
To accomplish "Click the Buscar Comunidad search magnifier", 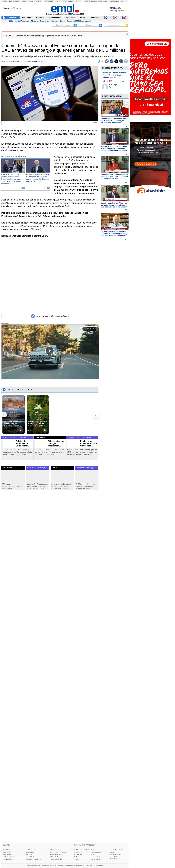I will click(76, 25).
